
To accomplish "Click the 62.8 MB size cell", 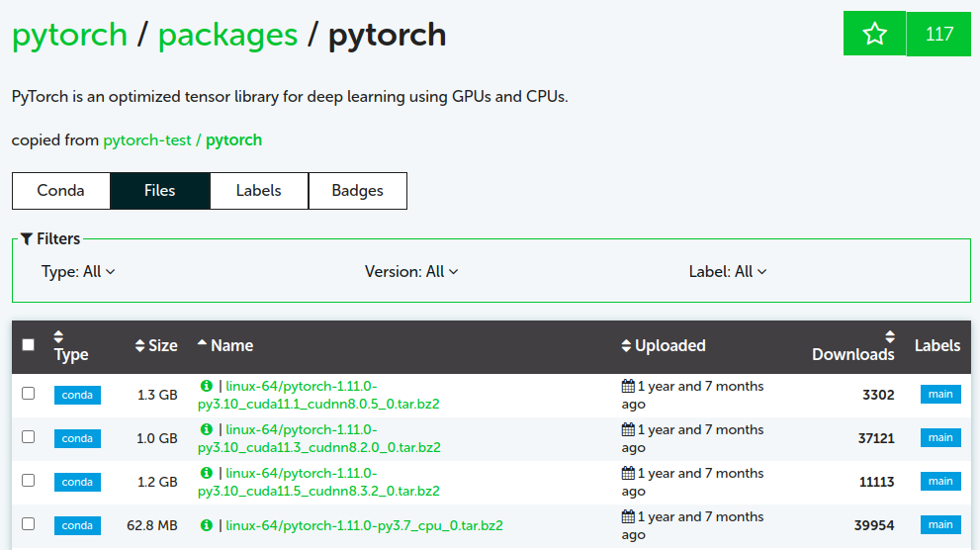I will [152, 525].
